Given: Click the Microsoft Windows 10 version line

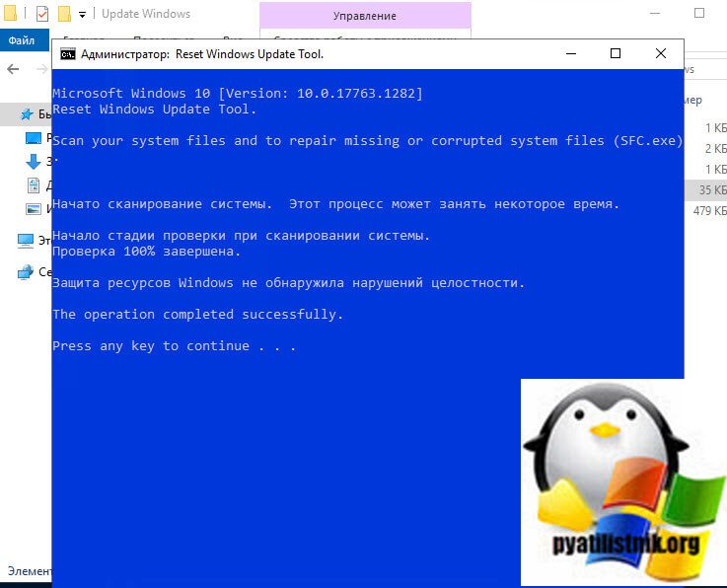Looking at the screenshot, I should (x=238, y=93).
